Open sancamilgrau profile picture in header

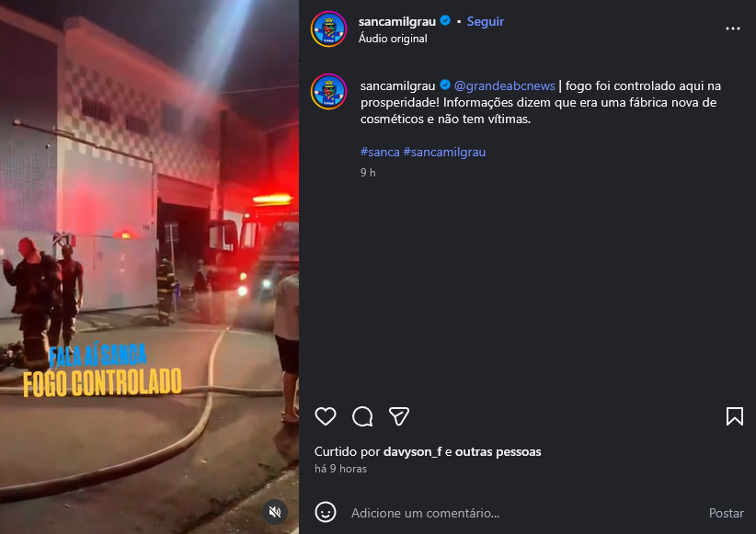click(x=329, y=28)
